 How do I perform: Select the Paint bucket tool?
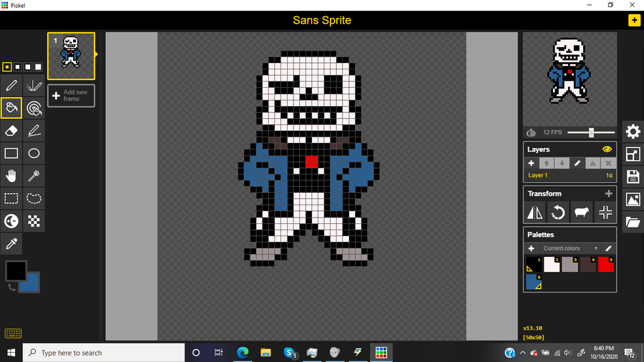pyautogui.click(x=11, y=108)
